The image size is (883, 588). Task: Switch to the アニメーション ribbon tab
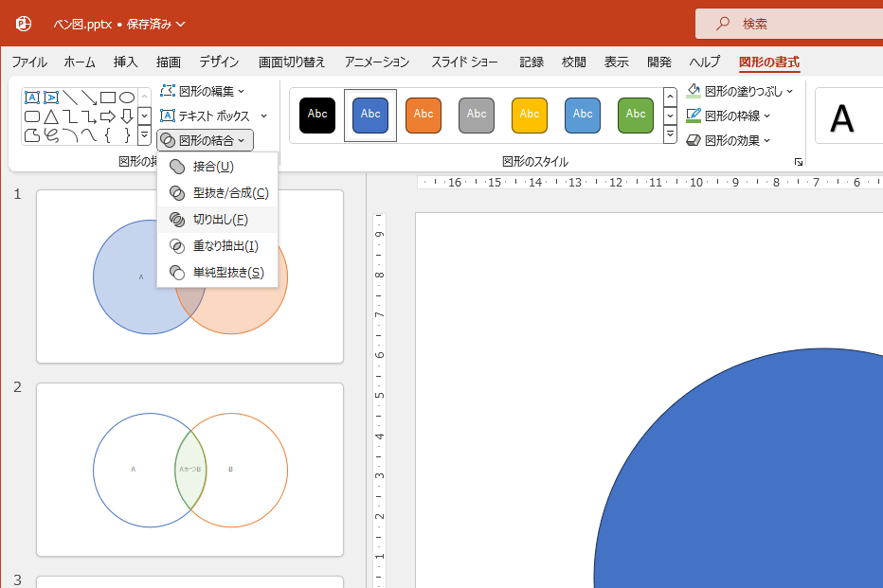pyautogui.click(x=376, y=61)
